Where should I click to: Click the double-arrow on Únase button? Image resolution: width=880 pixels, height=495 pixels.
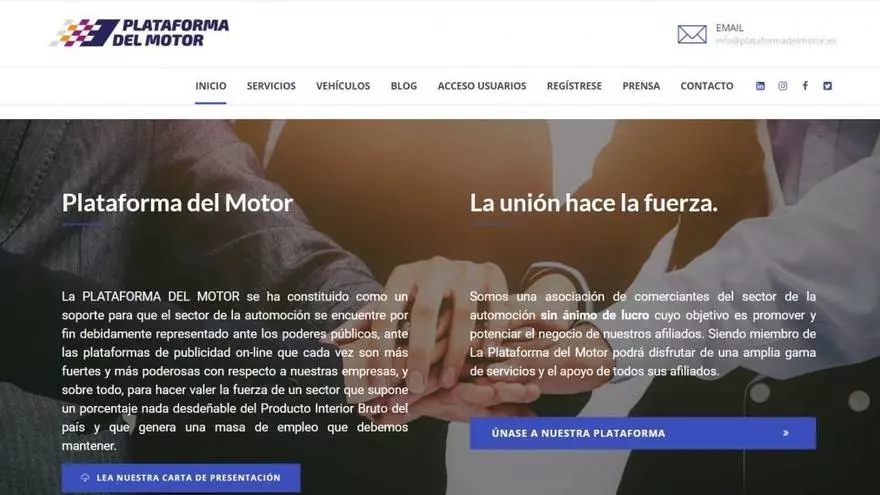786,433
